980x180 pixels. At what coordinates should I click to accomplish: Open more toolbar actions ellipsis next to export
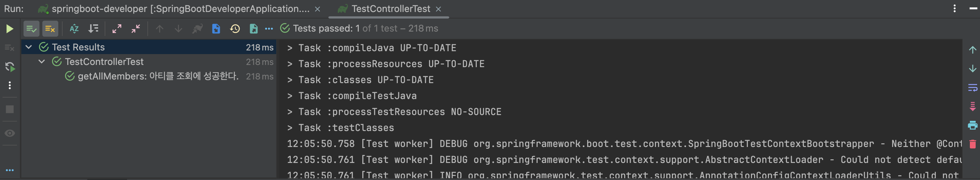pyautogui.click(x=269, y=29)
